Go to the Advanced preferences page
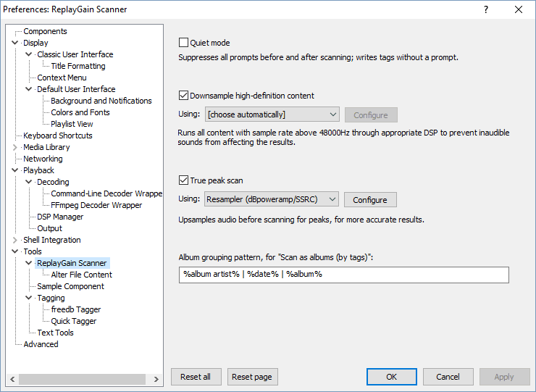Image resolution: width=536 pixels, height=392 pixels. 41,344
